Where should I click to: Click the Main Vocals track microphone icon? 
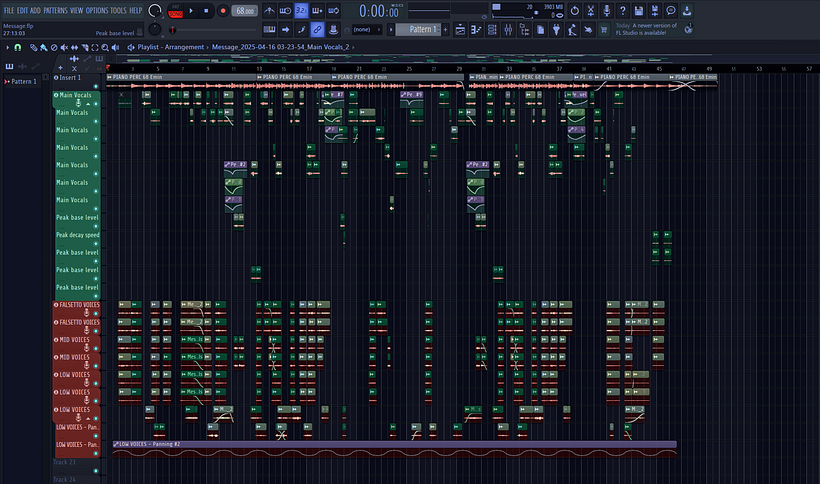pos(79,103)
